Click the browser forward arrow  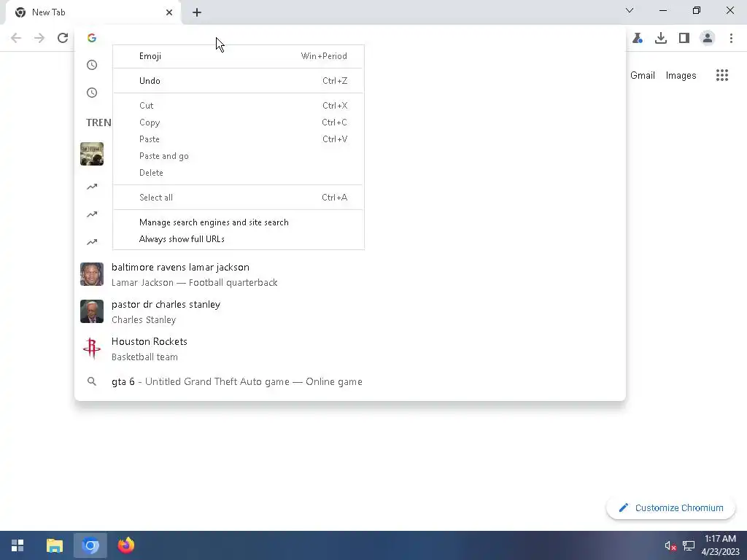39,38
